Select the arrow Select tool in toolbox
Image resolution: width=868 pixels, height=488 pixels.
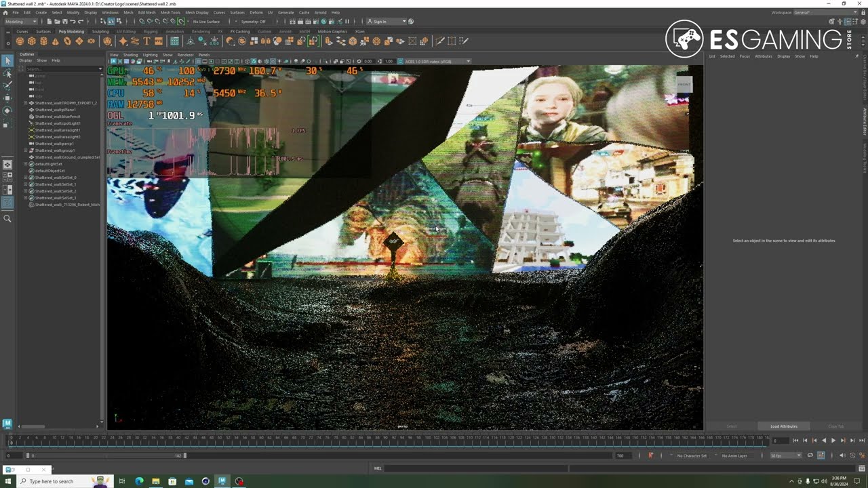click(7, 61)
